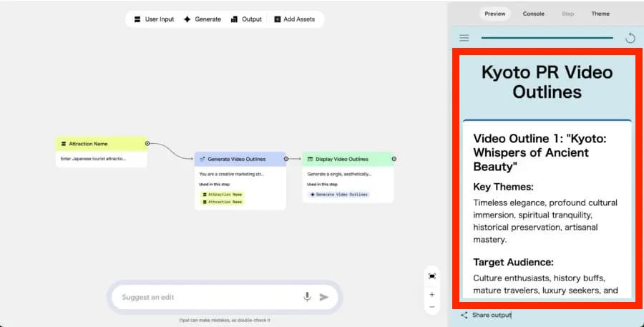
Task: Click the share icon beside Share output
Action: (x=464, y=315)
